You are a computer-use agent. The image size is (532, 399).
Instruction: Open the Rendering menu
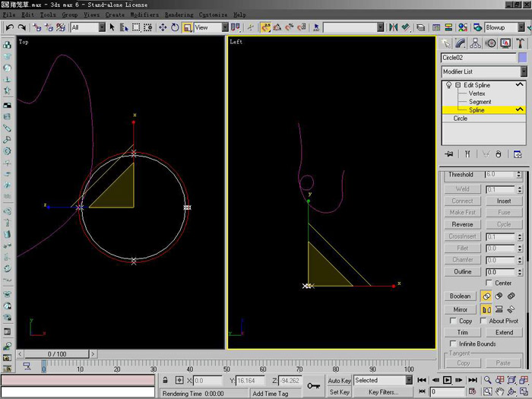coord(179,14)
